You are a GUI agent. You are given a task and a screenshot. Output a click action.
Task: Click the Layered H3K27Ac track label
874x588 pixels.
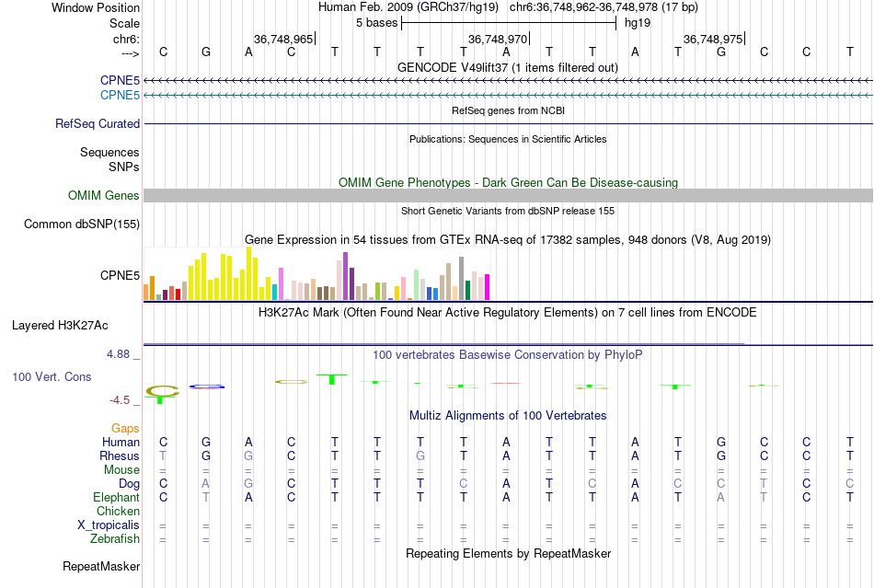[x=60, y=326]
